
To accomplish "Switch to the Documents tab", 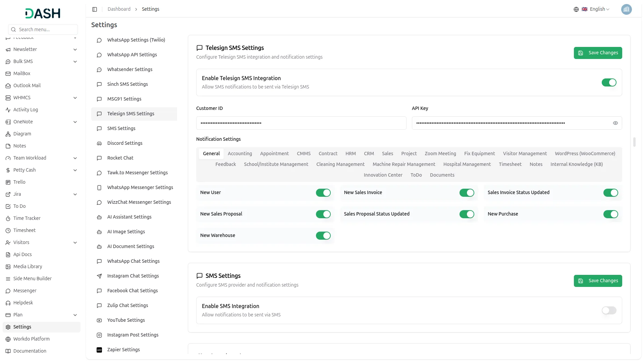I will pos(442,175).
